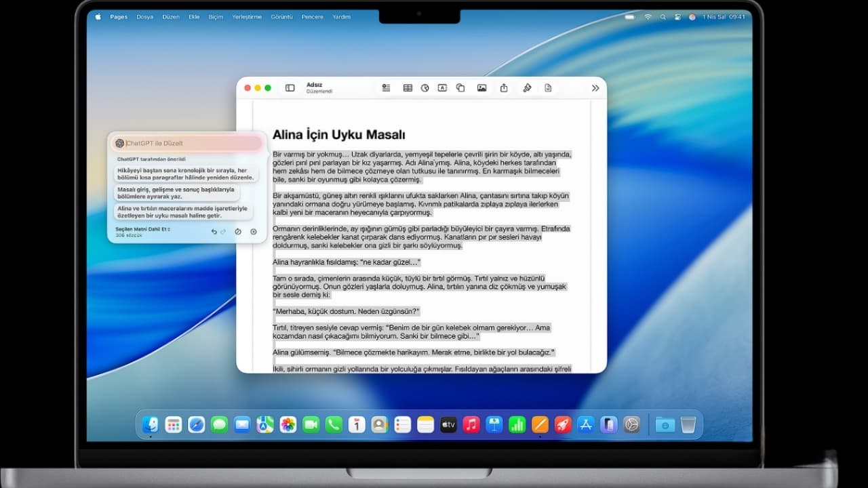Click the ChatGPT logo in the prompt field
The height and width of the screenshot is (488, 868).
pyautogui.click(x=119, y=143)
